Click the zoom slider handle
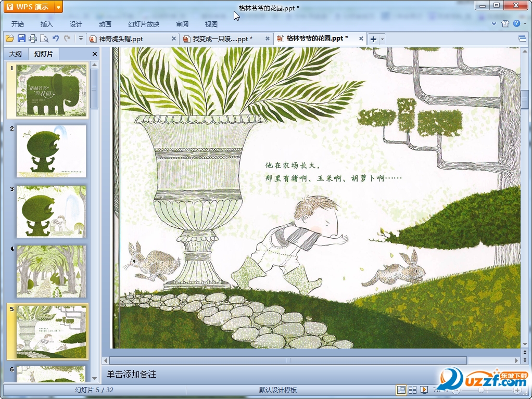This screenshot has width=532, height=399. click(481, 390)
